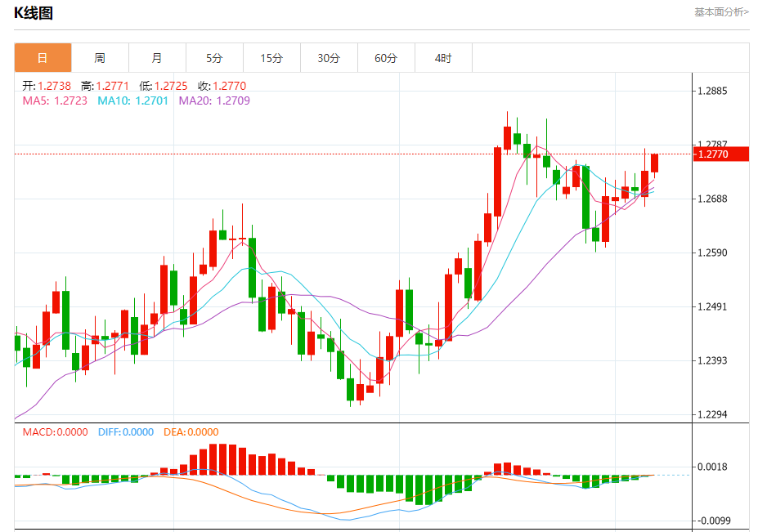The image size is (758, 532).
Task: Click the 收:1.2770 close price value
Action: (x=222, y=86)
